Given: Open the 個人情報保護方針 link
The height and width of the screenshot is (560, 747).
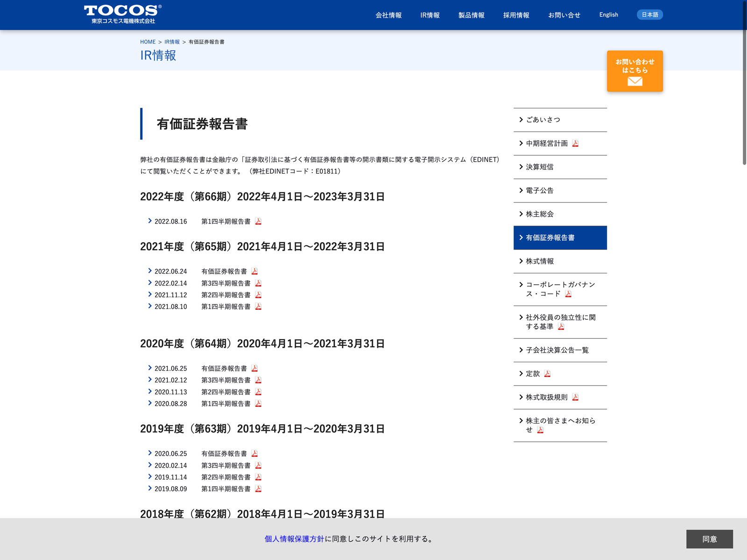Looking at the screenshot, I should [x=294, y=539].
